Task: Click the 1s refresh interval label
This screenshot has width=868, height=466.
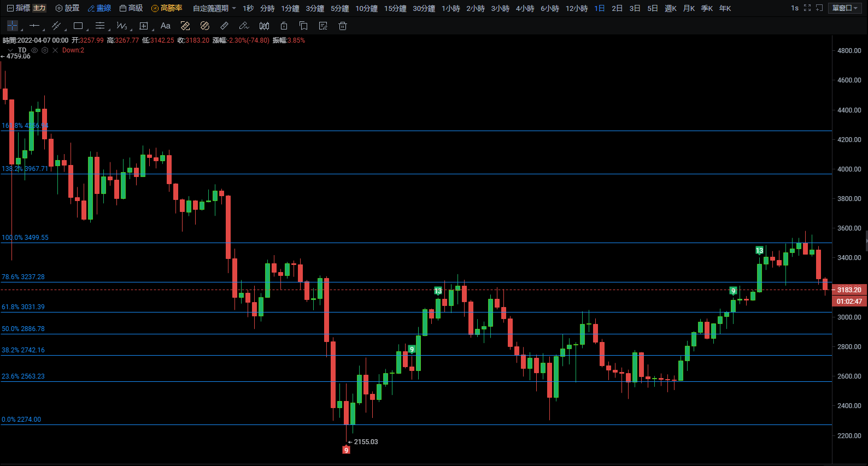Action: 795,8
